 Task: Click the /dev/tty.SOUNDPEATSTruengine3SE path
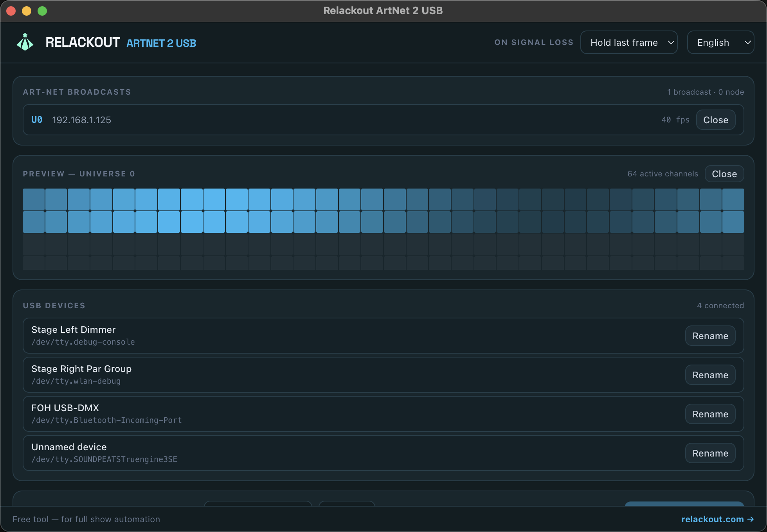[104, 459]
